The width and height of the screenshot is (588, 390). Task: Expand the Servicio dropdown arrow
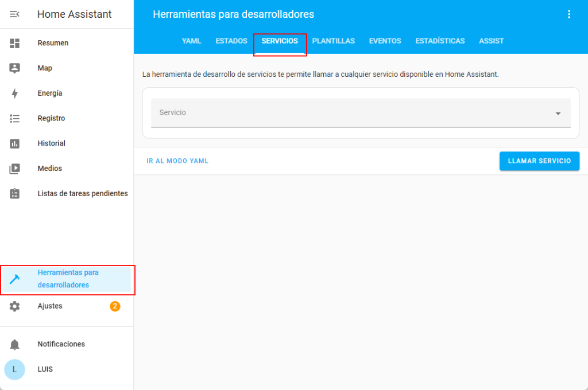558,114
